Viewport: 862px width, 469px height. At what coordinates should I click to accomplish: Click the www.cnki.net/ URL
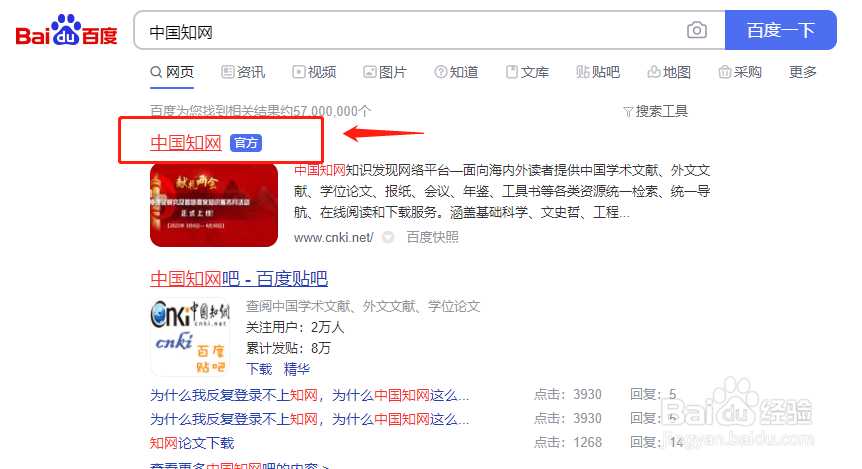click(x=334, y=238)
